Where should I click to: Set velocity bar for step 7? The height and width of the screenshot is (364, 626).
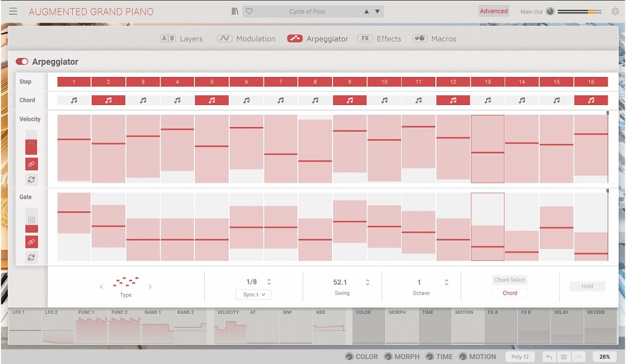click(281, 148)
